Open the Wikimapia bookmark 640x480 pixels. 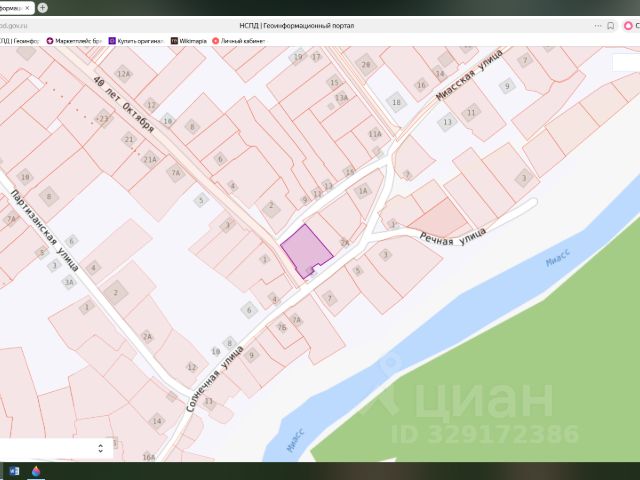pos(189,41)
